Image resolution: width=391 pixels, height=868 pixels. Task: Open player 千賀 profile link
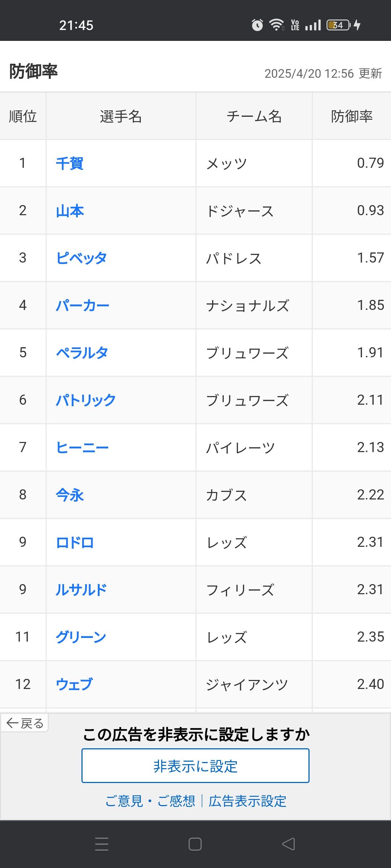pos(70,163)
